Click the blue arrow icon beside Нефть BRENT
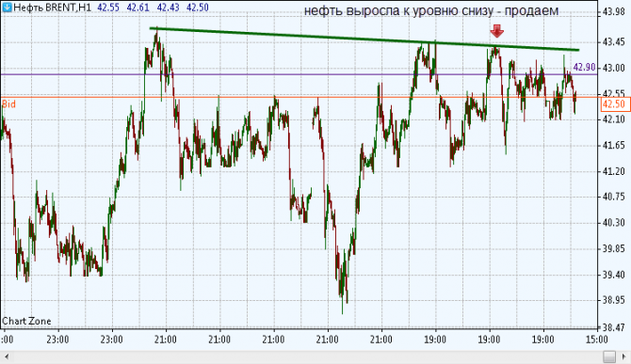631x364 pixels. (7, 8)
